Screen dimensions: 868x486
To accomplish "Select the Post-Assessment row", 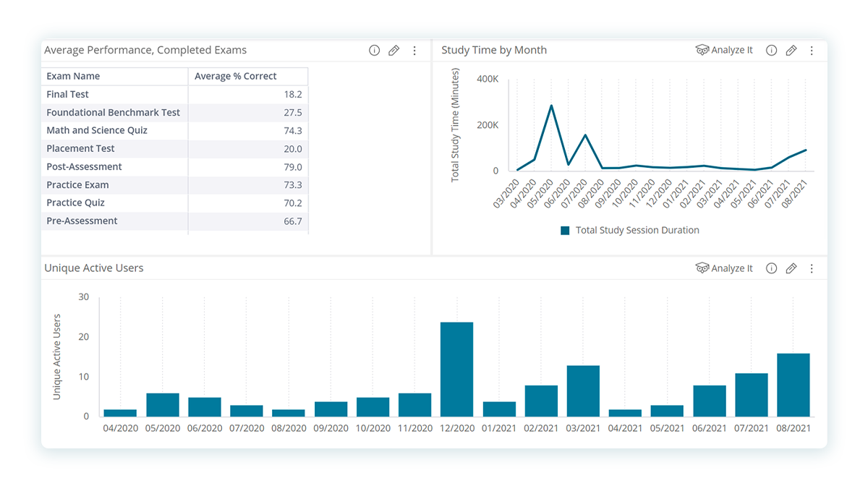I will (x=175, y=167).
